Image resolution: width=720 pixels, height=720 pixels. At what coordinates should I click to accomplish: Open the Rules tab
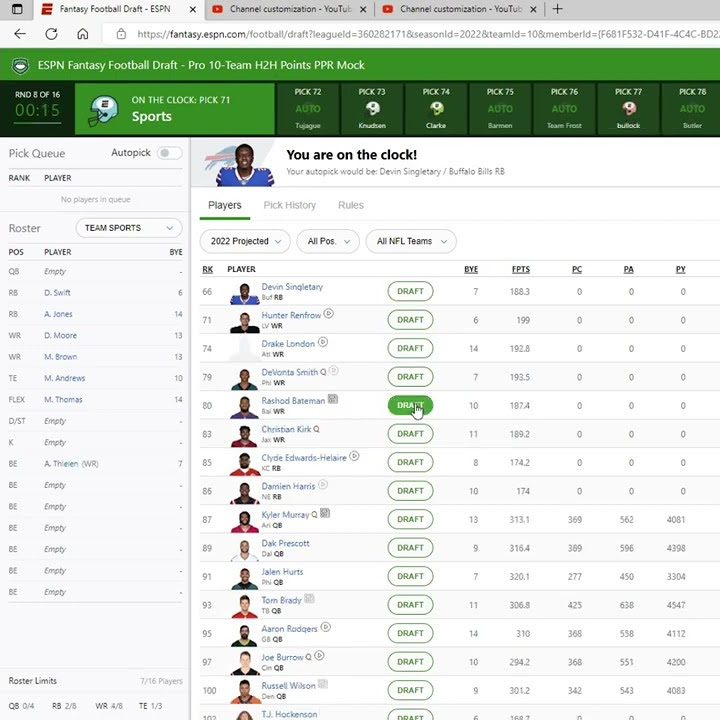pos(351,205)
